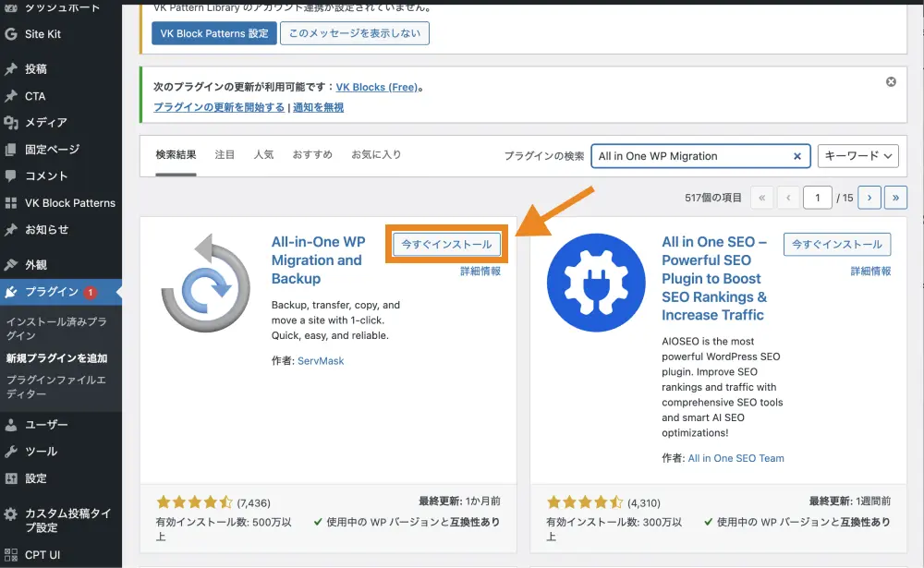924x568 pixels.
Task: Click the current page number field
Action: click(818, 198)
